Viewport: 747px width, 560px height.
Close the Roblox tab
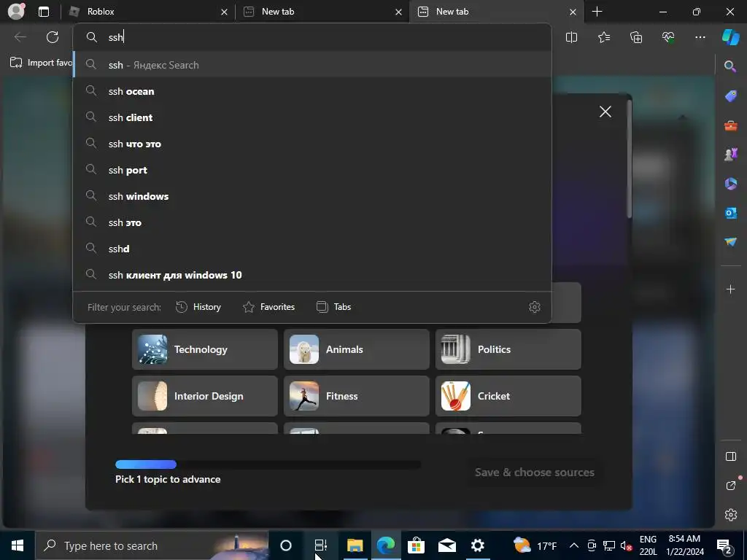click(224, 12)
